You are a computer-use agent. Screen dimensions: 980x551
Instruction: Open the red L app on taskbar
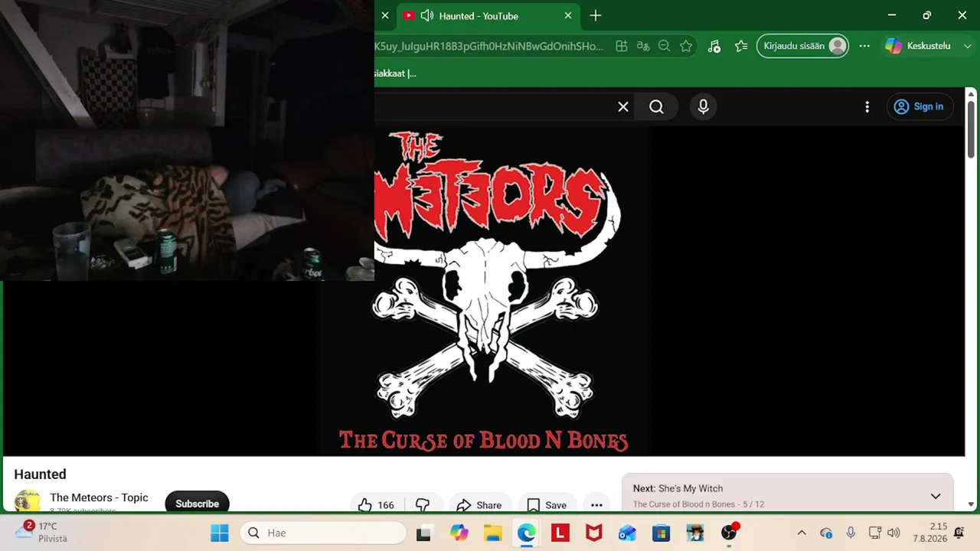click(560, 533)
